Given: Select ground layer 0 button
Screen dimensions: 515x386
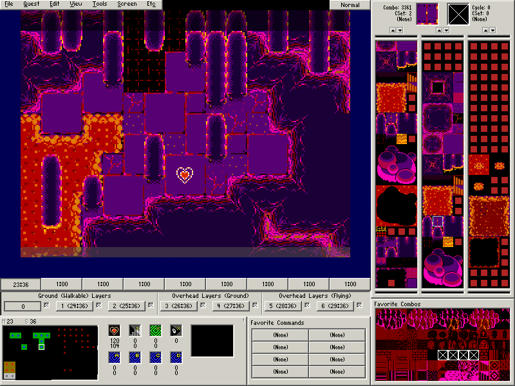Looking at the screenshot, I should 23,306.
